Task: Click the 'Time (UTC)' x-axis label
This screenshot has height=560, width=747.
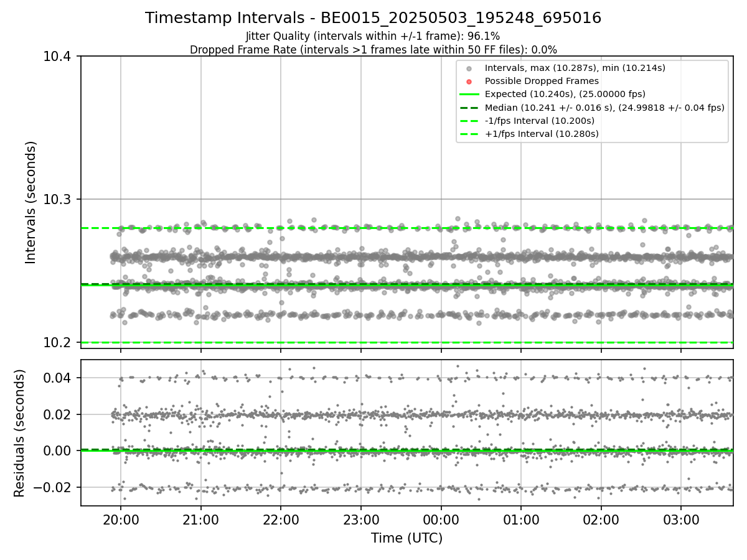Action: click(406, 538)
